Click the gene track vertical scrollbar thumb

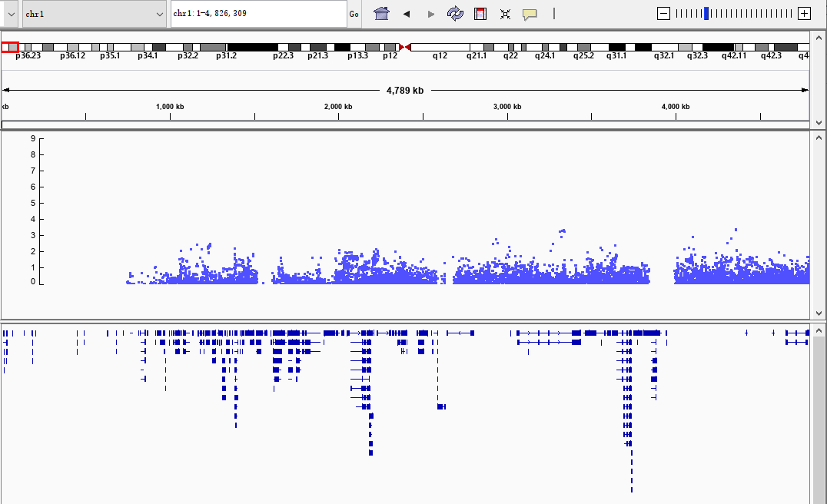pos(819,420)
